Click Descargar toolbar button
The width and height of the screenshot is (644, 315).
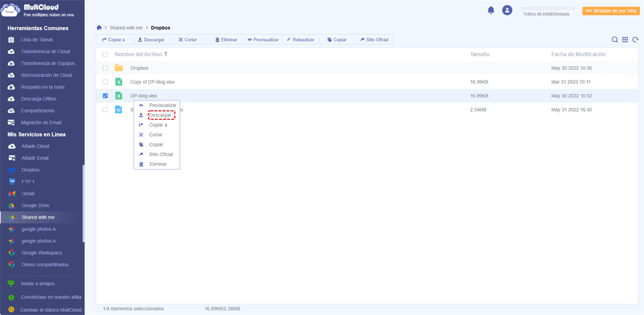(151, 40)
